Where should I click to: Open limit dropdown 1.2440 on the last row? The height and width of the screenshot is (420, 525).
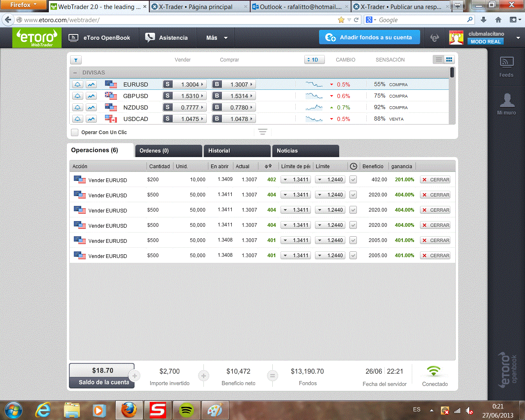[x=330, y=256]
